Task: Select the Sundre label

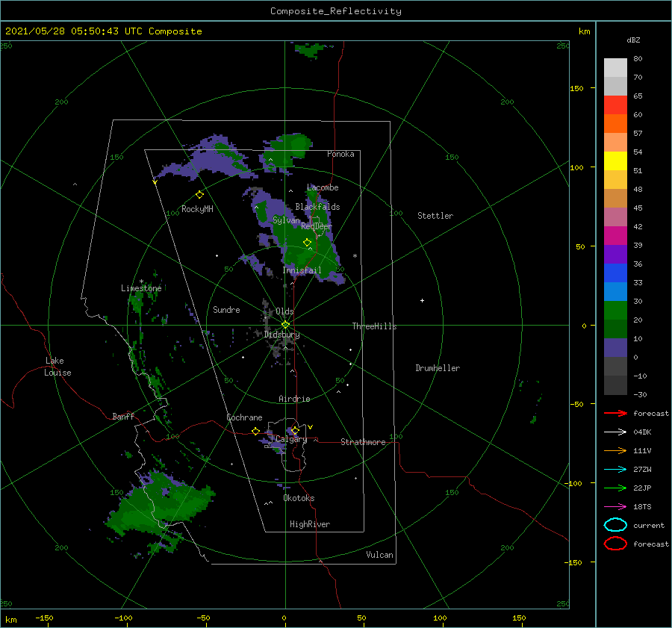Action: 226,309
